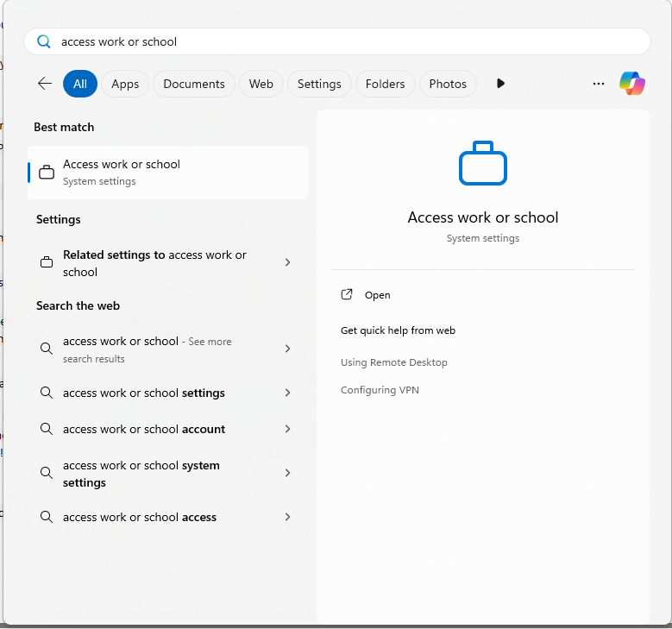
Task: Click briefcase icon beside Related settings row
Action: pos(47,262)
